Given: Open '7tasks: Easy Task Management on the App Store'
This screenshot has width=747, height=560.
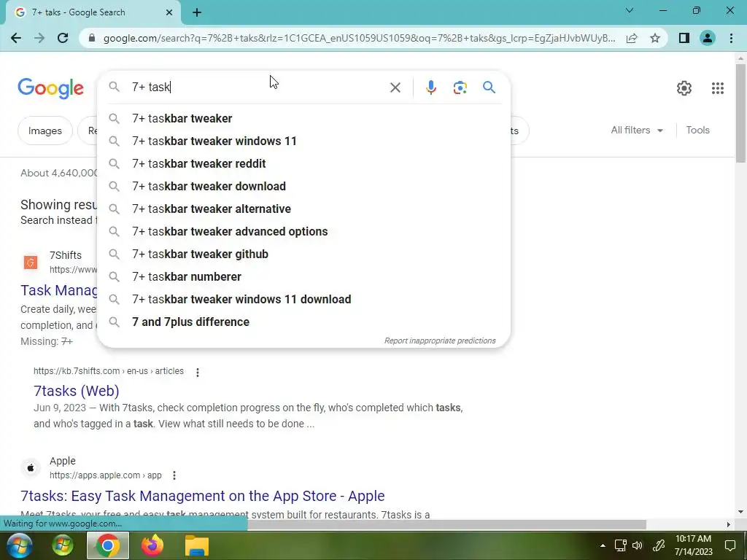Looking at the screenshot, I should pyautogui.click(x=203, y=496).
